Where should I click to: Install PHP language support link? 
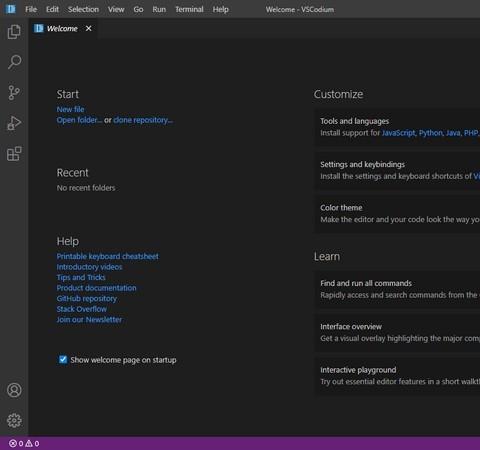pyautogui.click(x=471, y=133)
